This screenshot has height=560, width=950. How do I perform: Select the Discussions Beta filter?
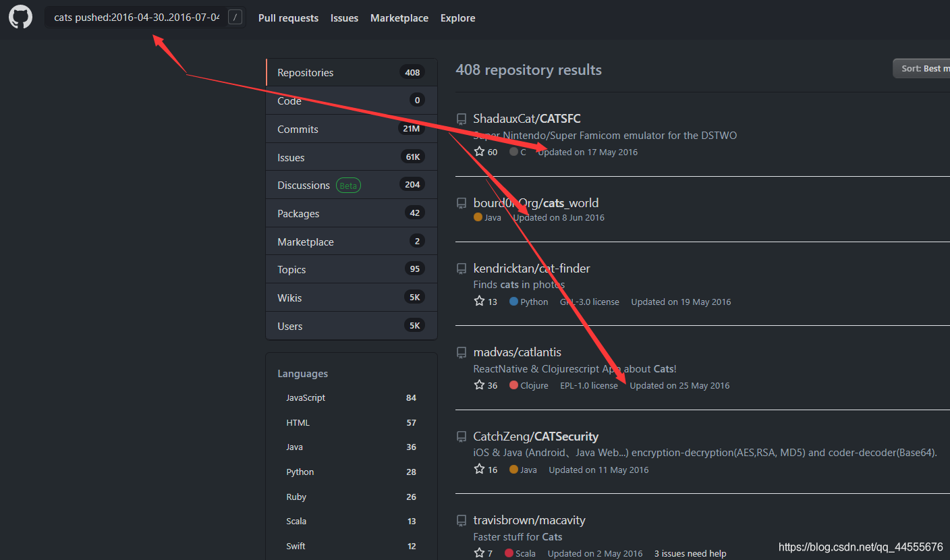(x=352, y=185)
